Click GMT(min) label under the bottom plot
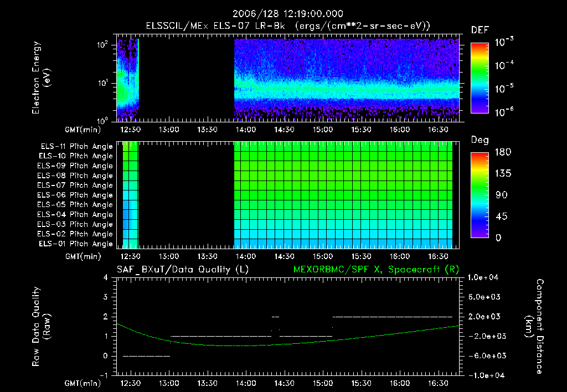The image size is (567, 392). (x=83, y=383)
